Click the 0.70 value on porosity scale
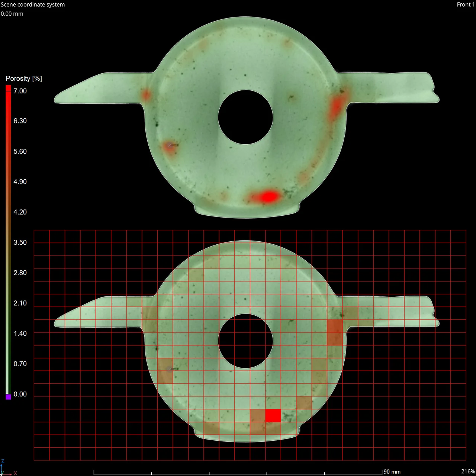 click(x=20, y=364)
